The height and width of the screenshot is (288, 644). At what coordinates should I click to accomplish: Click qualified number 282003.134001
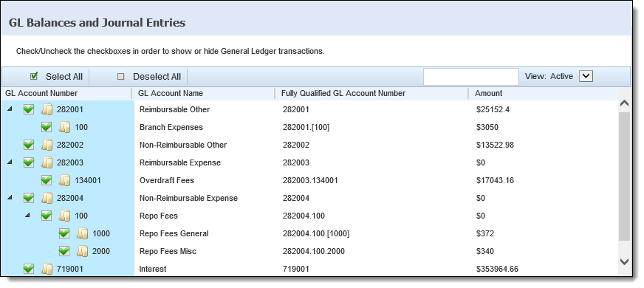[310, 180]
